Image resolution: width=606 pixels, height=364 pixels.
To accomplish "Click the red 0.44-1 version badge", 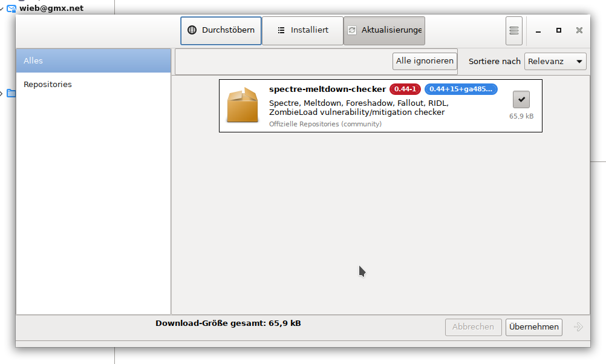I will 405,89.
